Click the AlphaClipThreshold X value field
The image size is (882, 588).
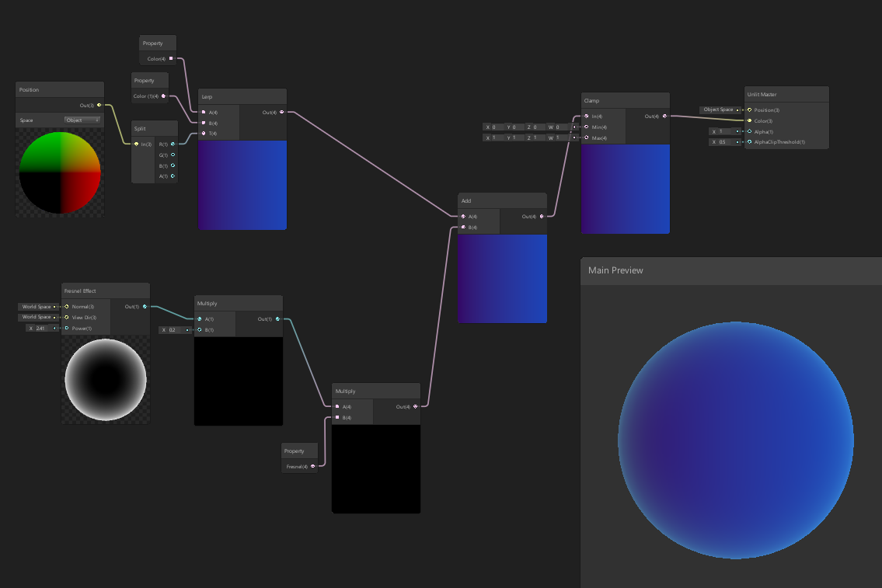pyautogui.click(x=723, y=142)
